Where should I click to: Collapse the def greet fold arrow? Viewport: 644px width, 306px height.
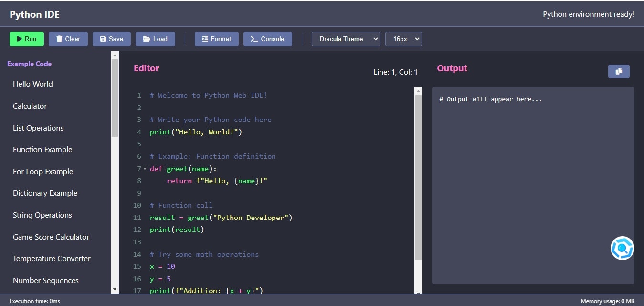pyautogui.click(x=145, y=169)
